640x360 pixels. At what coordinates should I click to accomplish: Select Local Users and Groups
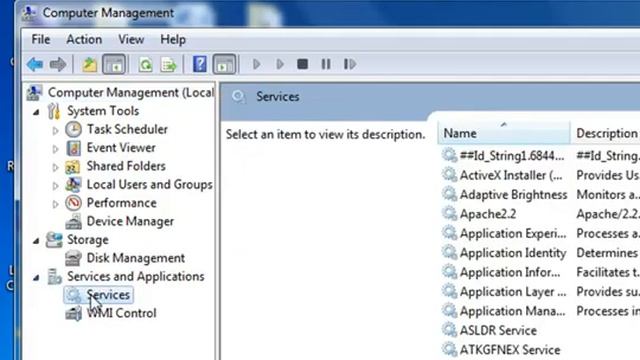tap(149, 184)
